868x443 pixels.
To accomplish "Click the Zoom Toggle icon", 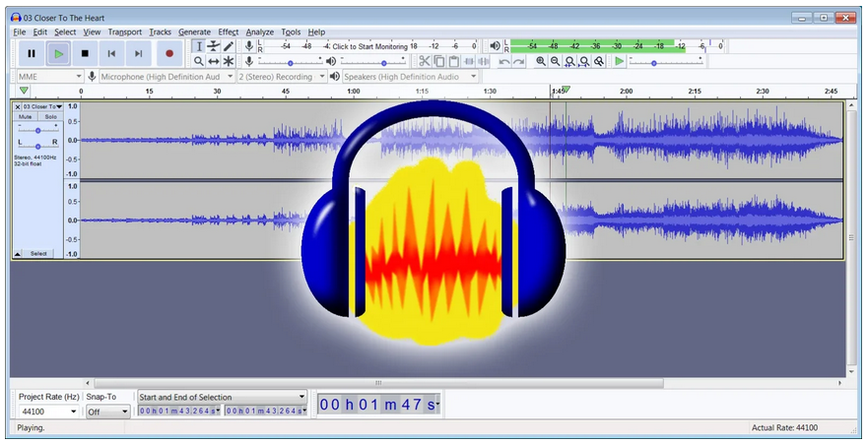I will click(x=599, y=61).
